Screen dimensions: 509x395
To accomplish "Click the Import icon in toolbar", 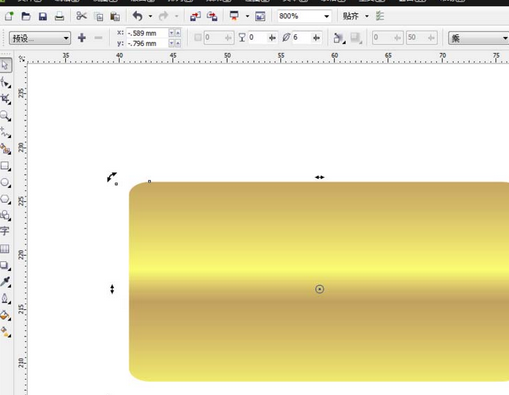I will click(x=195, y=16).
